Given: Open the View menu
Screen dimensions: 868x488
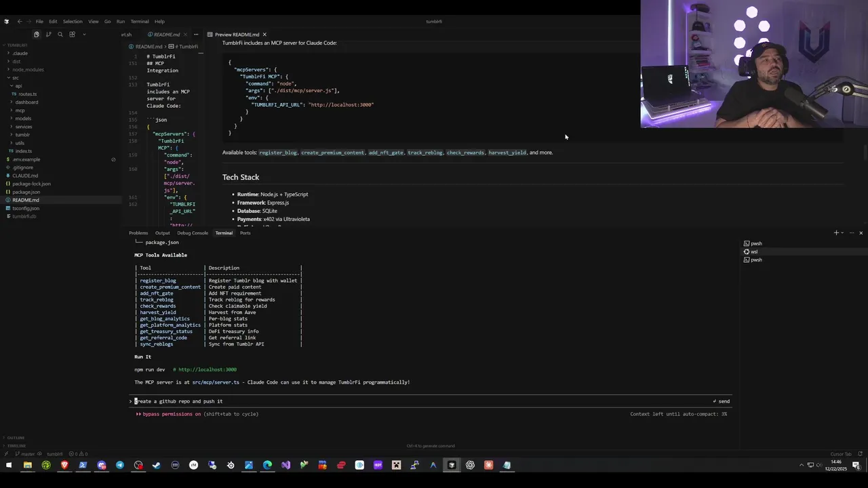Looking at the screenshot, I should [94, 22].
